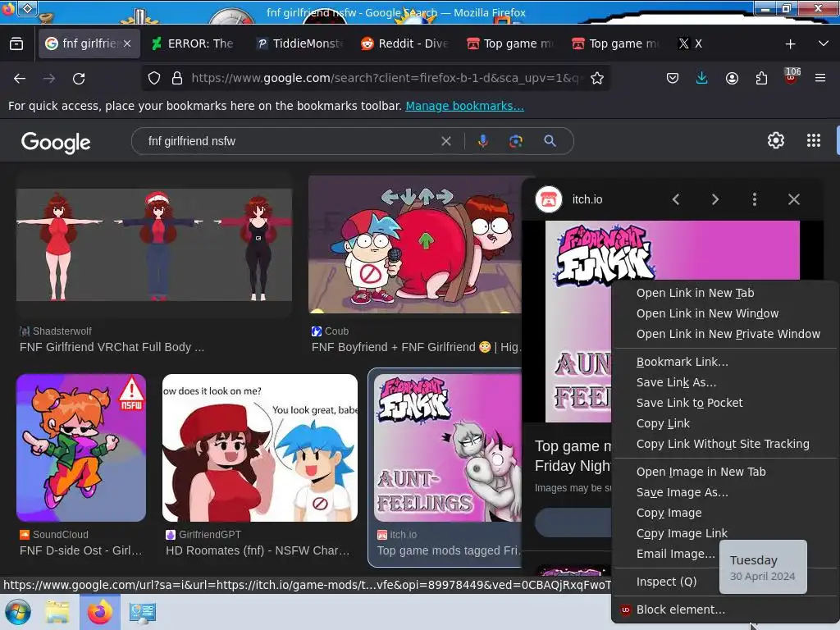Choose Copy Image Link from context menu
The image size is (840, 630).
[682, 533]
